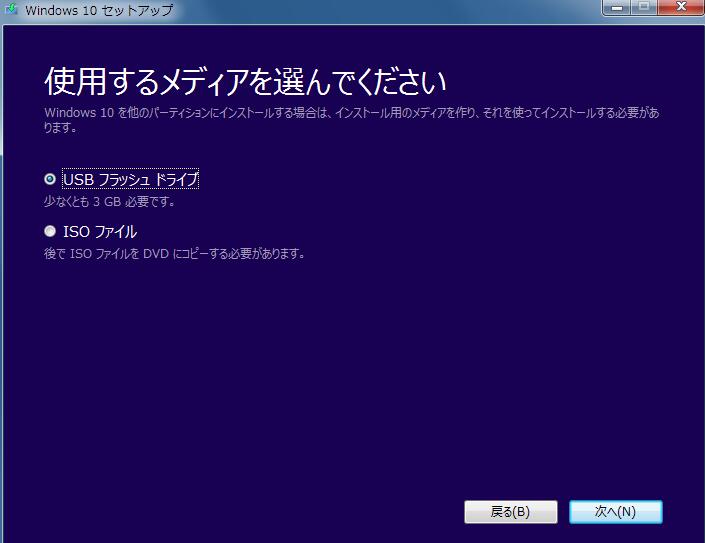
Task: Click the 戻る(B) button
Action: 511,512
